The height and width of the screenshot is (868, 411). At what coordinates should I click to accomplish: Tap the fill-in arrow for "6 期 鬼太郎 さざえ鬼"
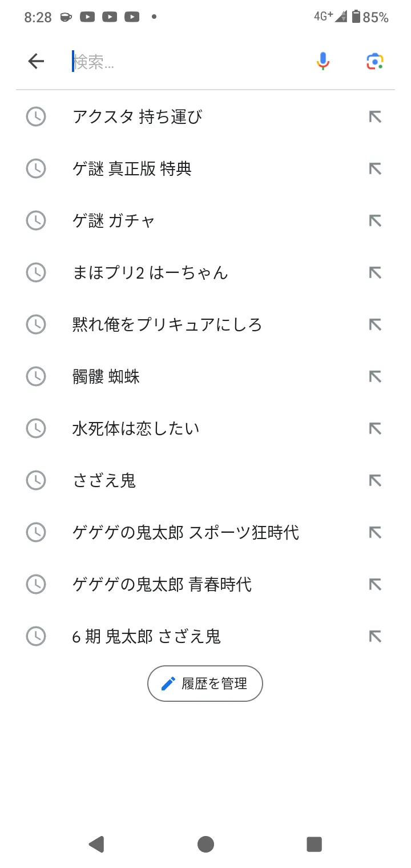tap(374, 637)
